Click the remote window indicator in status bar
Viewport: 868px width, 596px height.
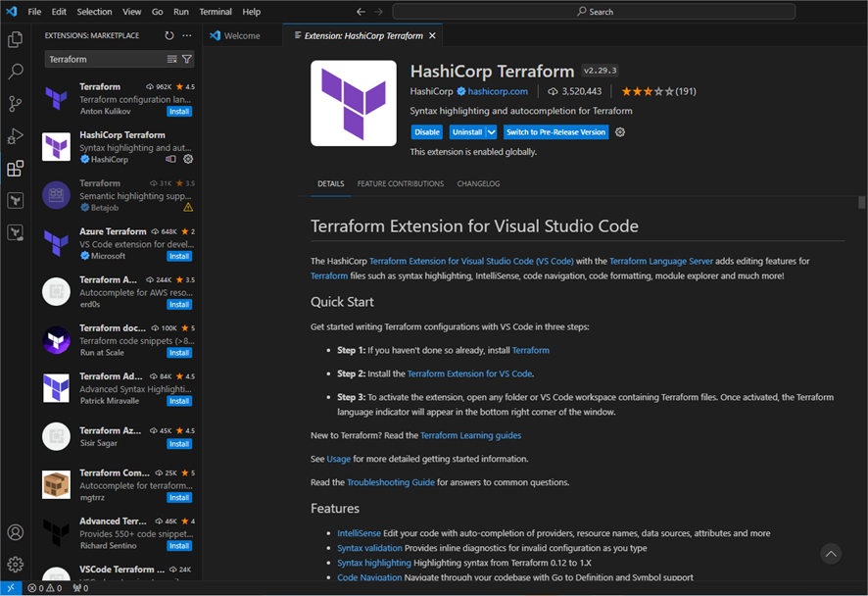11,588
